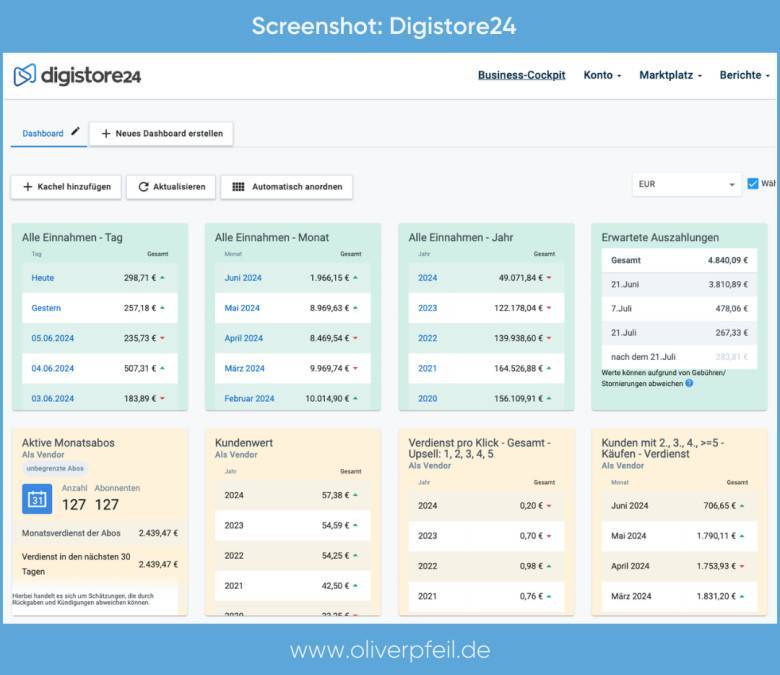This screenshot has height=675, width=780.
Task: Toggle the checkbox next to the EUR selector
Action: [x=753, y=184]
